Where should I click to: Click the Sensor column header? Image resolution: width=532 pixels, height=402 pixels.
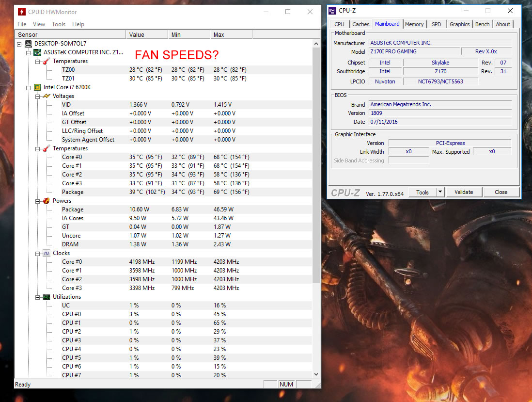tap(71, 34)
